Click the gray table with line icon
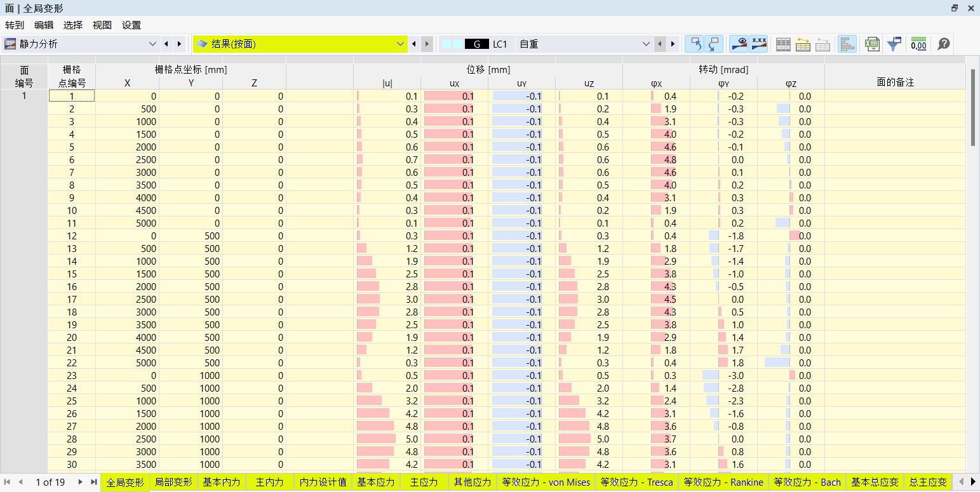This screenshot has height=492, width=980. coord(822,44)
